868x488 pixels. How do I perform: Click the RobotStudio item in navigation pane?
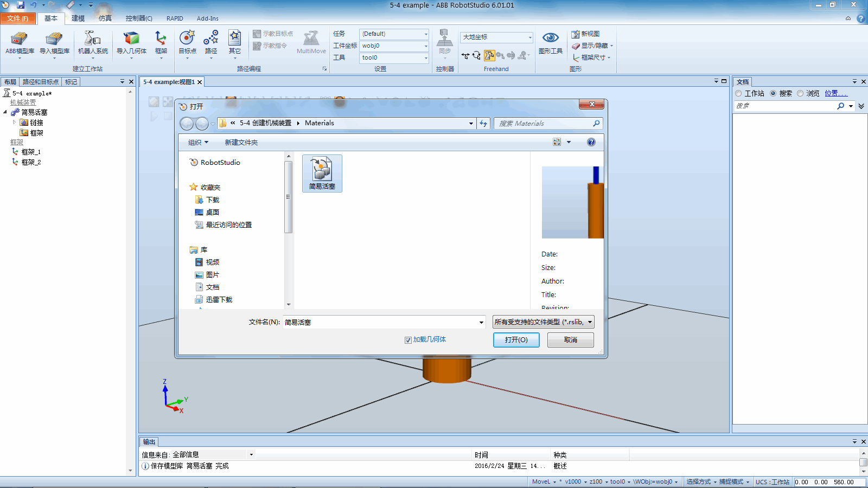tap(215, 162)
